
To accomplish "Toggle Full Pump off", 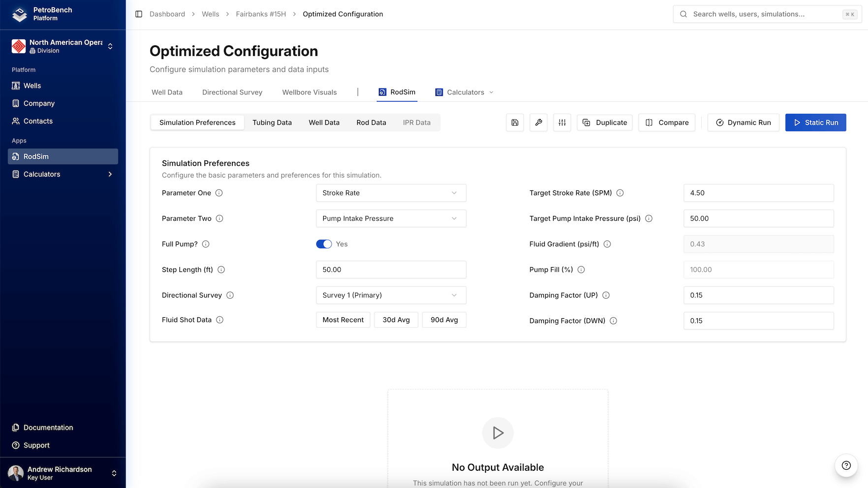I will 324,244.
